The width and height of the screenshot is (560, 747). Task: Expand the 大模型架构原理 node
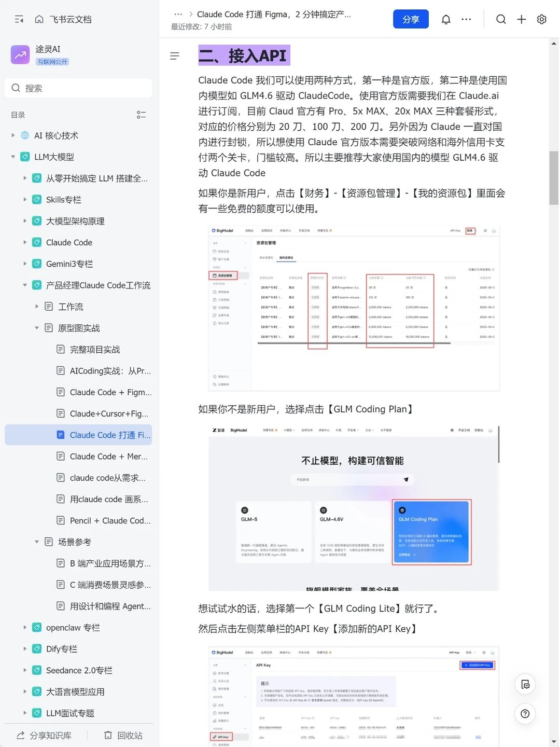pyautogui.click(x=25, y=221)
